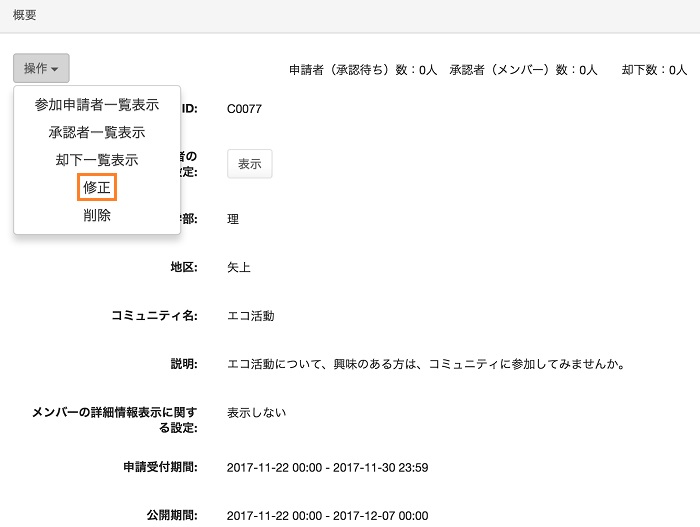Open the 操作 dropdown button

click(41, 68)
